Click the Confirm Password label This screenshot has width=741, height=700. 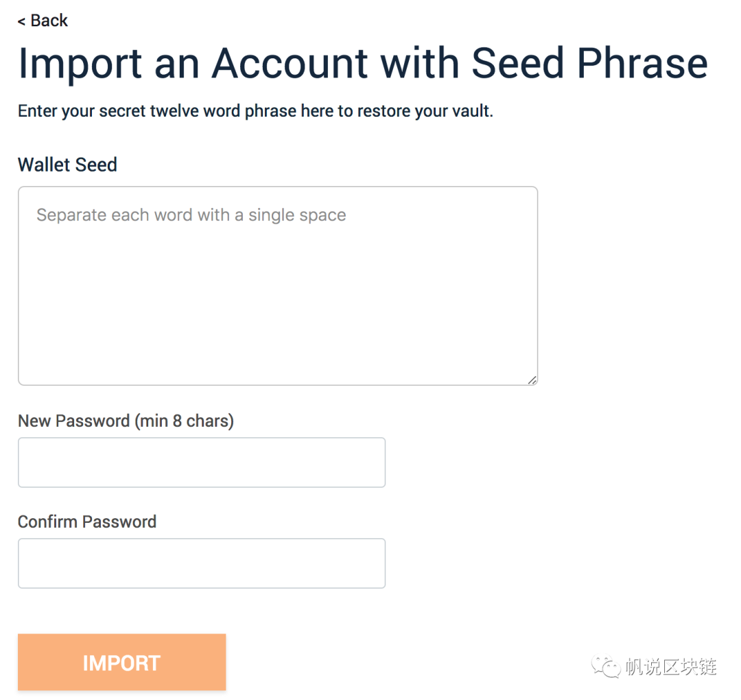click(87, 522)
